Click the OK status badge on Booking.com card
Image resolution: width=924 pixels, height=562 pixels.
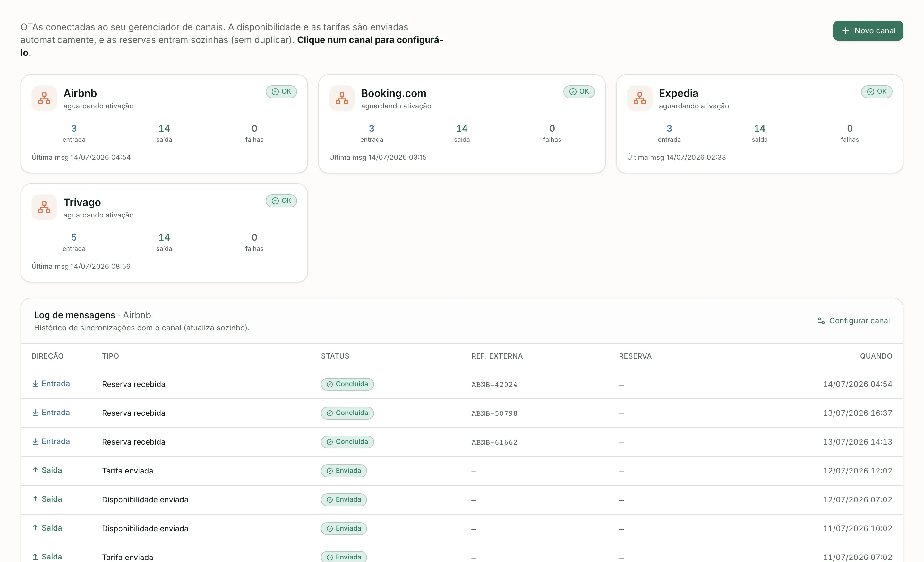click(x=579, y=91)
